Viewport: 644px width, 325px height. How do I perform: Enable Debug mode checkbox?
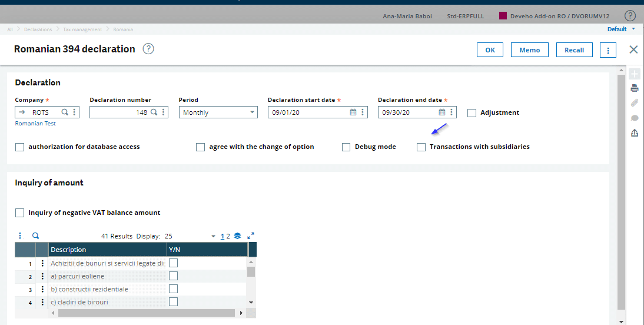point(346,147)
